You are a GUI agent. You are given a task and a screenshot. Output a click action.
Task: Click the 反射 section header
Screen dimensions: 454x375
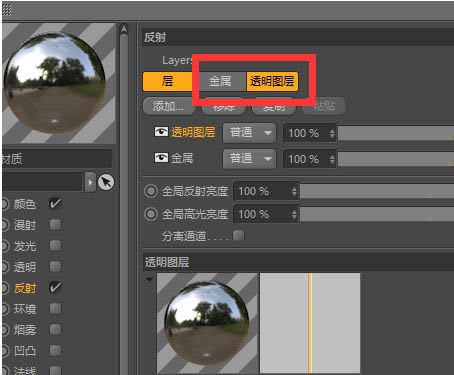coord(298,37)
